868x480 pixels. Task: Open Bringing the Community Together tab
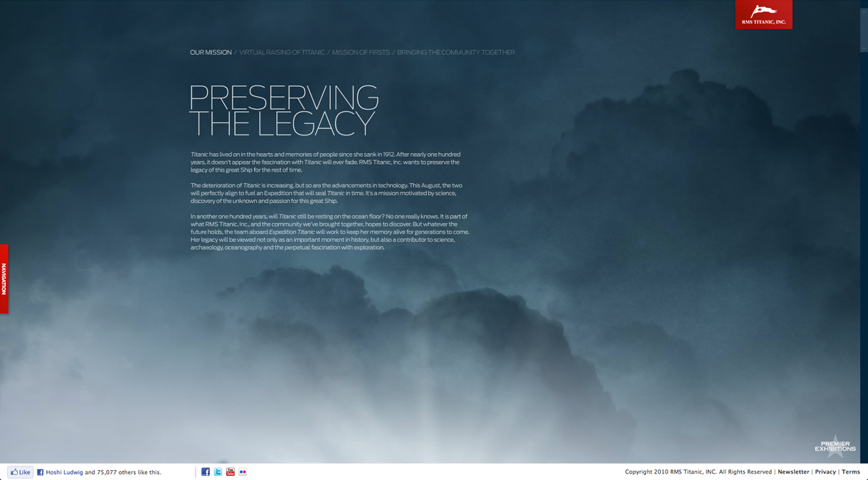point(455,52)
